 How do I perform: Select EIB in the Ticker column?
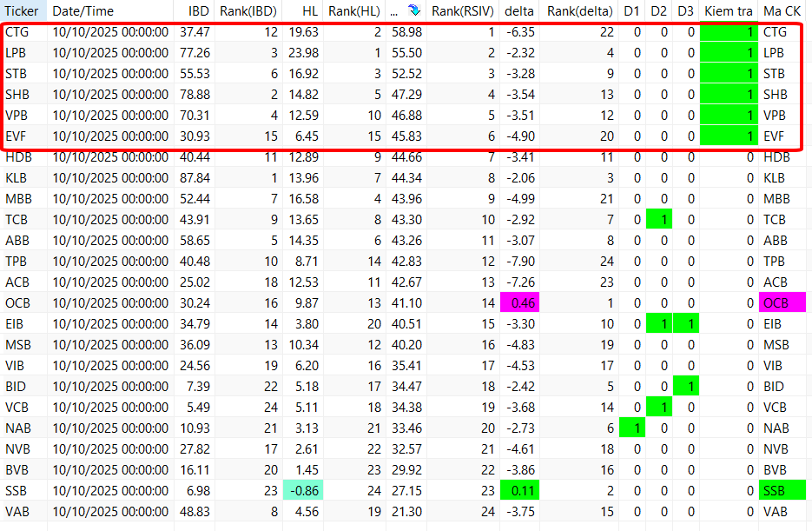tap(15, 324)
